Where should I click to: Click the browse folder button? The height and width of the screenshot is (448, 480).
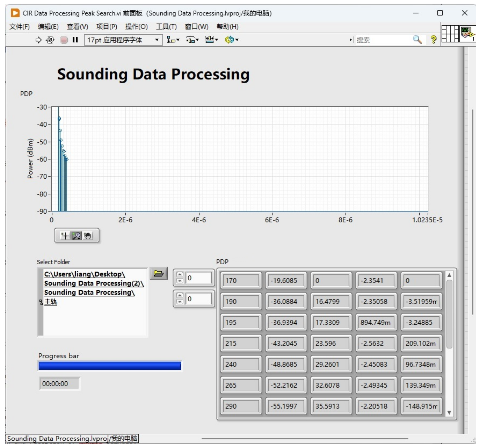click(x=158, y=273)
